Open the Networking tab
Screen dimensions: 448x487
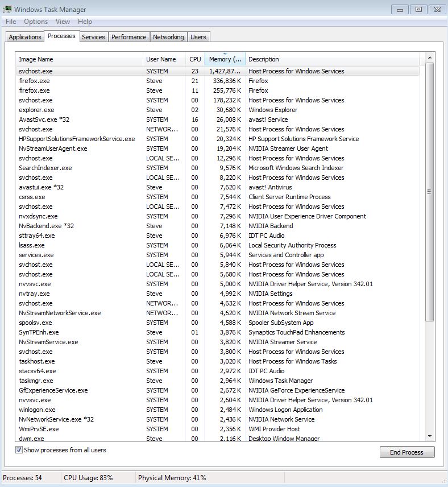tap(168, 37)
